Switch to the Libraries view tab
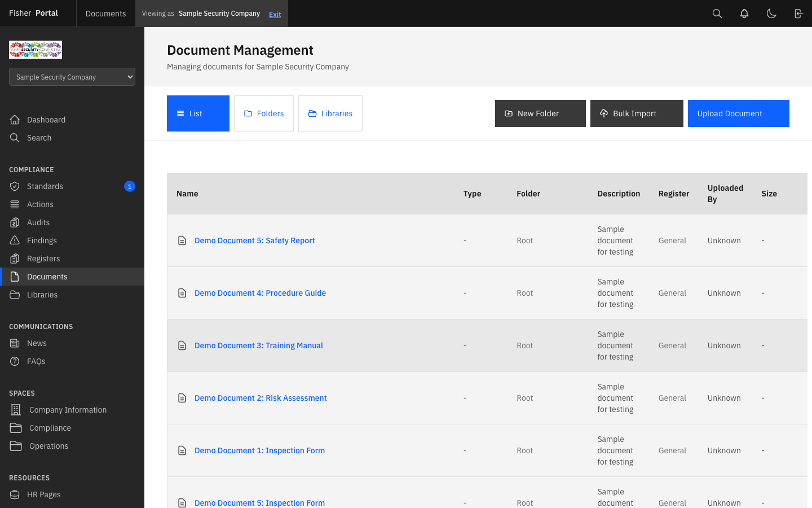 click(330, 113)
